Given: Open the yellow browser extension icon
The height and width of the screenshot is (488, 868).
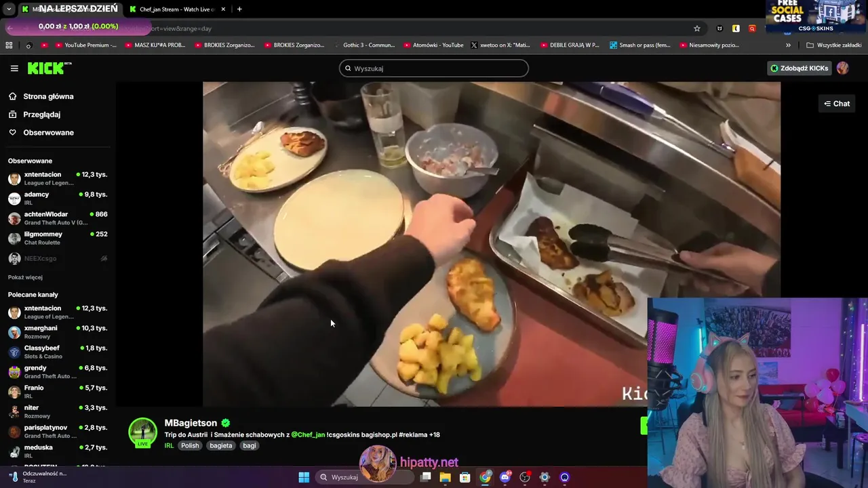Looking at the screenshot, I should 736,28.
